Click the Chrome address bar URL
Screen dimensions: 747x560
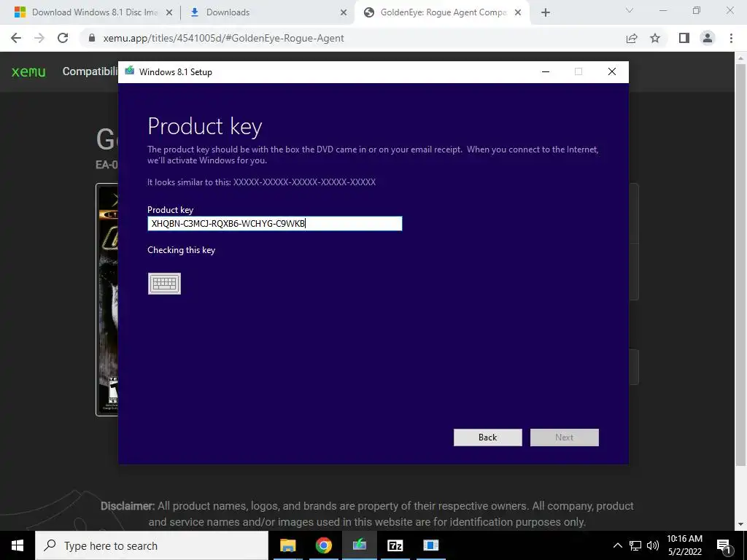pos(223,38)
